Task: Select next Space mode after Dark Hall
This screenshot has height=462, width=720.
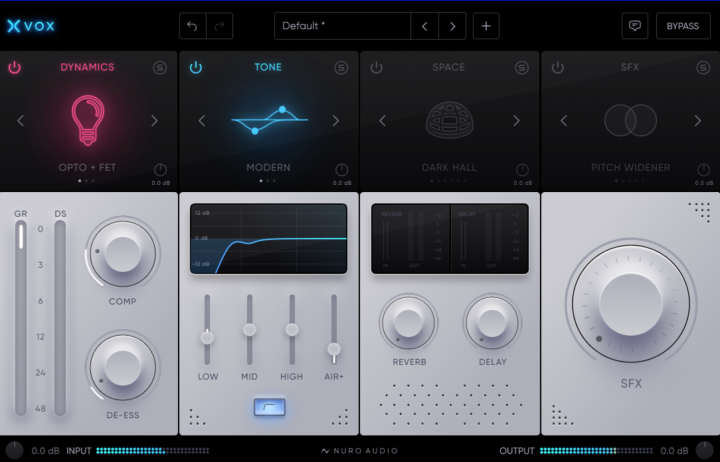Action: [516, 120]
